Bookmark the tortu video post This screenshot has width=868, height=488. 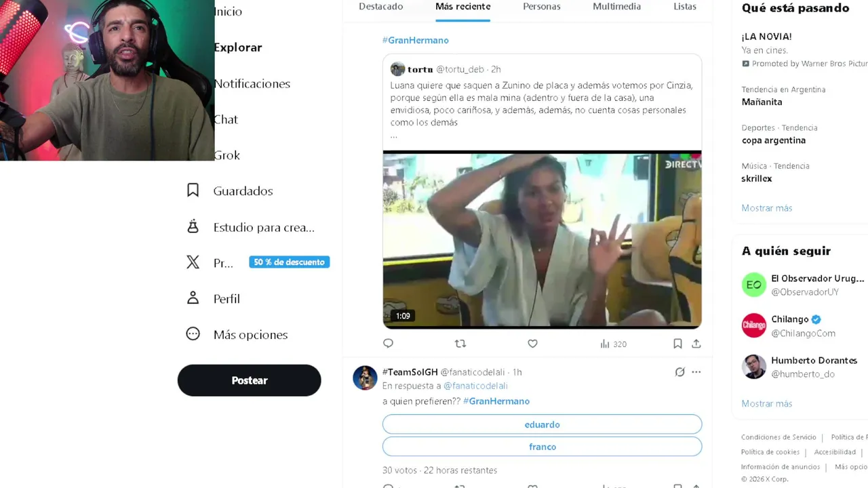tap(677, 344)
